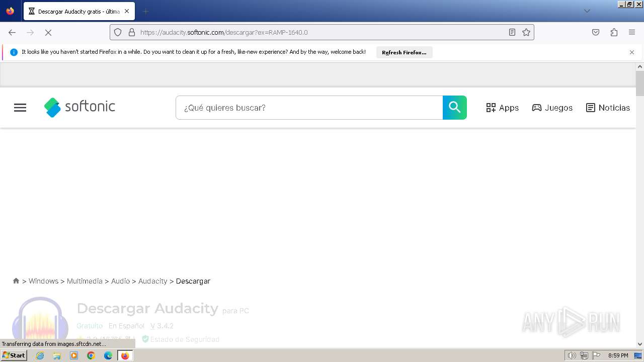
Task: Click the Audacity headphones app icon
Action: 40,322
